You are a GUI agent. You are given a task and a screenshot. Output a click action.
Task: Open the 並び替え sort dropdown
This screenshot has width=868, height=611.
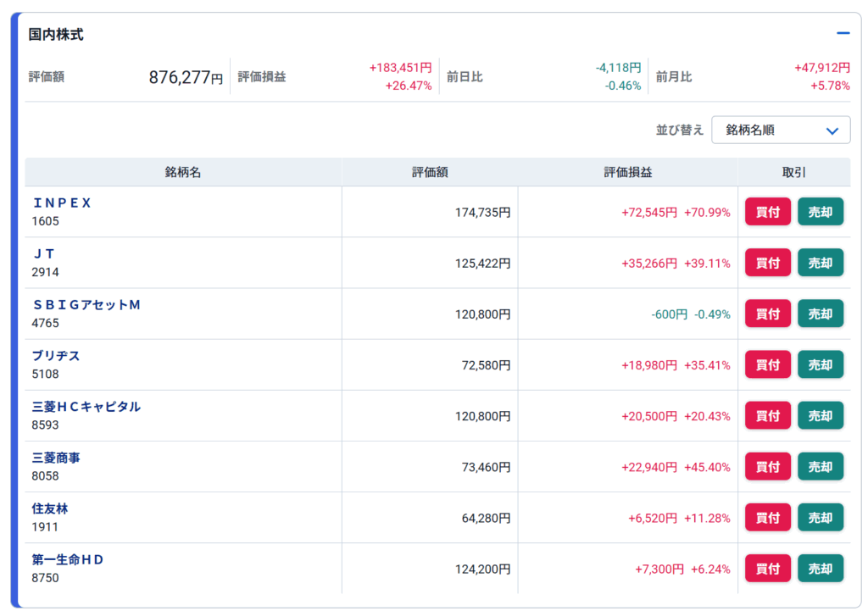[780, 131]
